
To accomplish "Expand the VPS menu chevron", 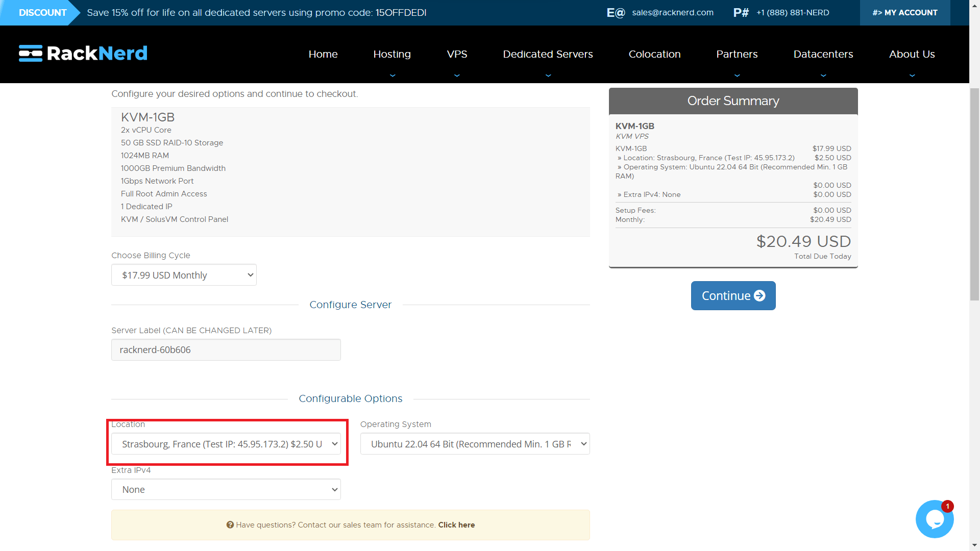I will coord(457,76).
